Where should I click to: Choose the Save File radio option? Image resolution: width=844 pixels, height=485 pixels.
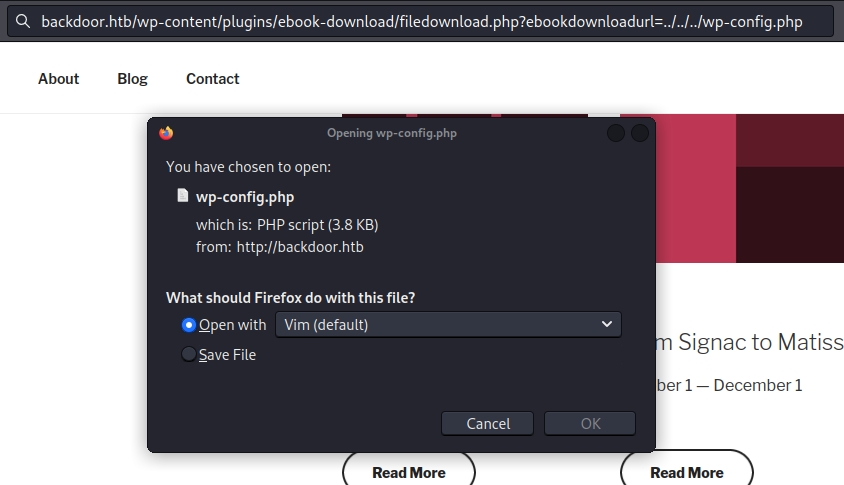pos(189,354)
